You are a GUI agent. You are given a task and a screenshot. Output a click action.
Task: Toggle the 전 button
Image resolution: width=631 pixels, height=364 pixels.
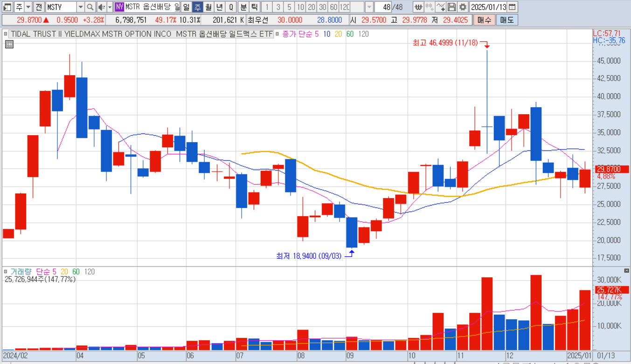39,7
